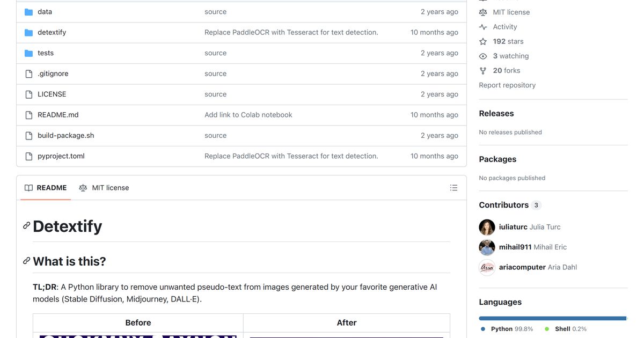The height and width of the screenshot is (338, 644).
Task: Open the pyproject.toml file
Action: (x=61, y=156)
